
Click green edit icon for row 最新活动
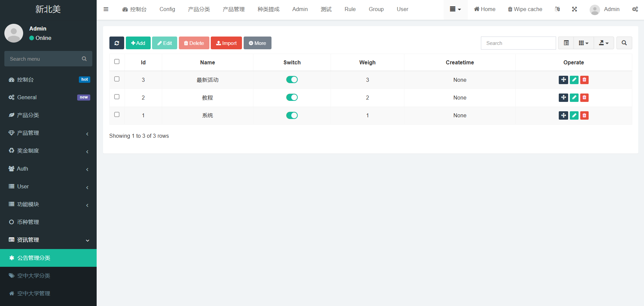pyautogui.click(x=574, y=80)
